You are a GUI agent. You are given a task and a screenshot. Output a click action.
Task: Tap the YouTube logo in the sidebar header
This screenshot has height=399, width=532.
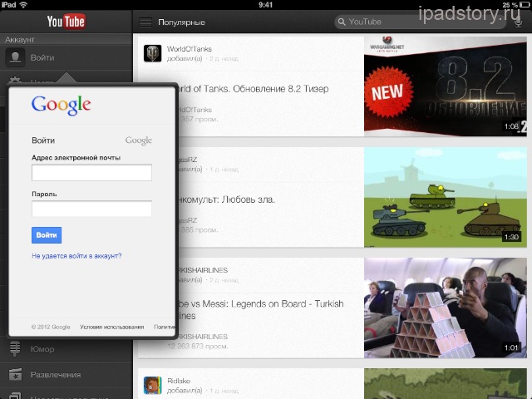(66, 22)
